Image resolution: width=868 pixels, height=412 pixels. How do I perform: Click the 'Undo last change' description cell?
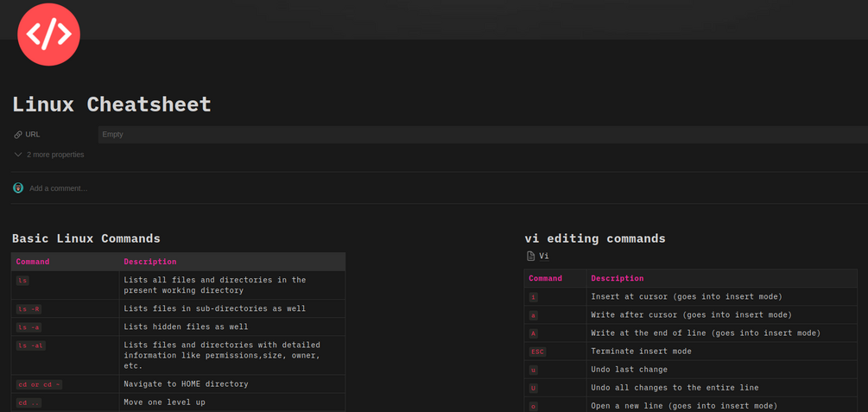630,370
